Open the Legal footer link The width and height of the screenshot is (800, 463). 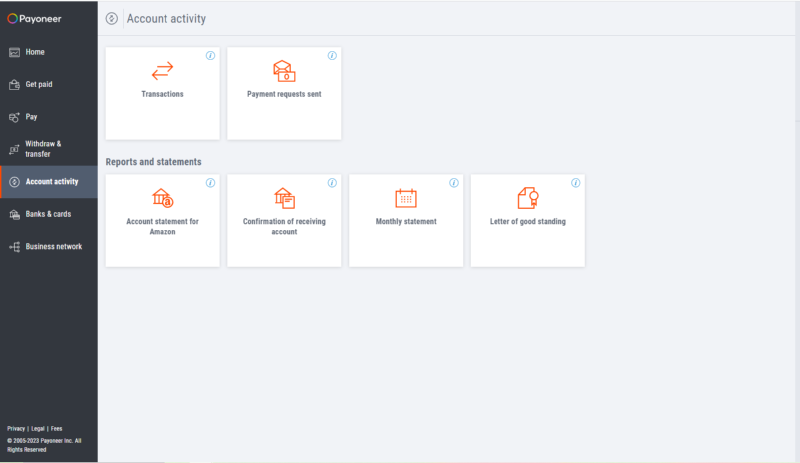tap(37, 428)
